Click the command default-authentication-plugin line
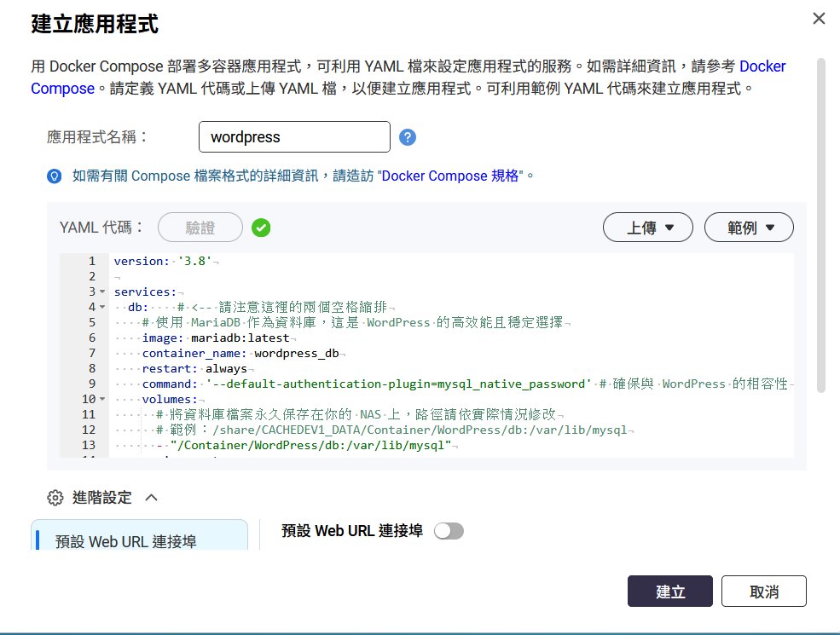Viewport: 840px width, 635px height. [367, 384]
